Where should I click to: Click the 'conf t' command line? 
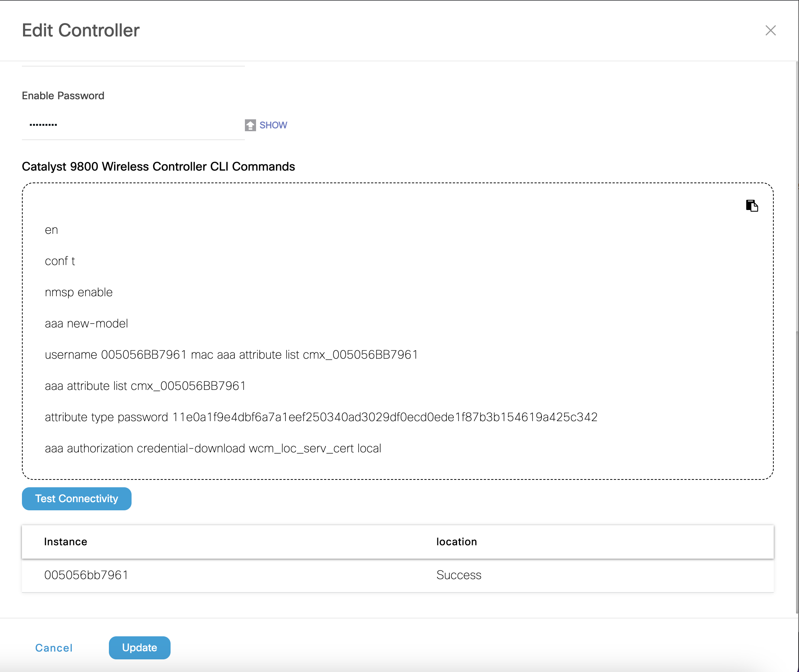pos(60,261)
